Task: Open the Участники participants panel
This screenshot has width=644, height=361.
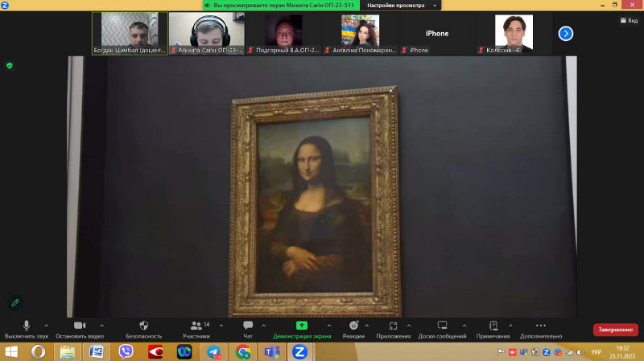Action: point(196,330)
